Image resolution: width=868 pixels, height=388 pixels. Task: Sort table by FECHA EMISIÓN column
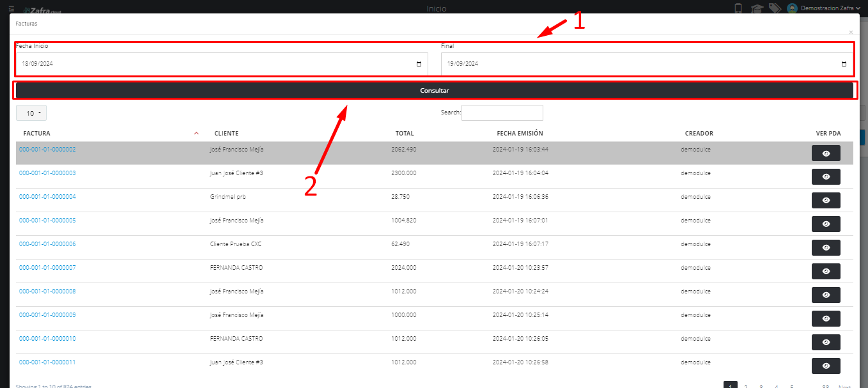point(520,134)
